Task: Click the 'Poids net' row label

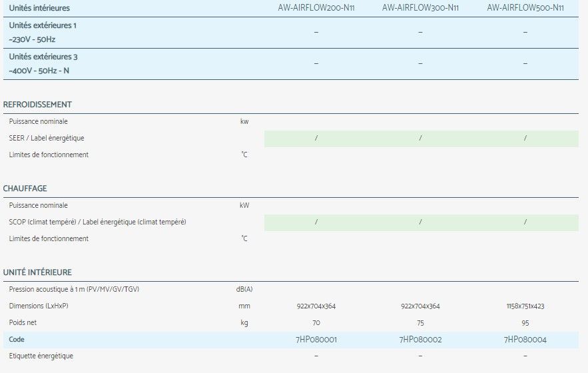Action: pos(23,323)
